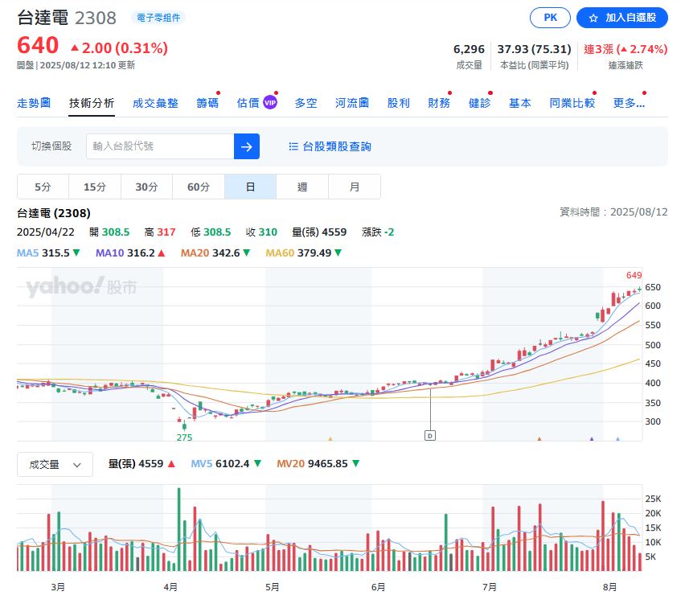Switch to the 走勢圖 tab
685x616 pixels.
pyautogui.click(x=34, y=103)
